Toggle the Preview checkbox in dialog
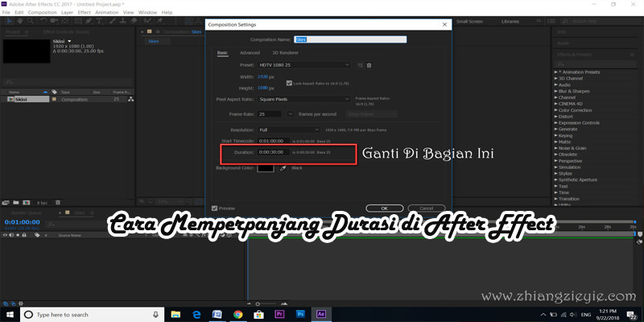Screen dimensions: 644x322 (214, 208)
